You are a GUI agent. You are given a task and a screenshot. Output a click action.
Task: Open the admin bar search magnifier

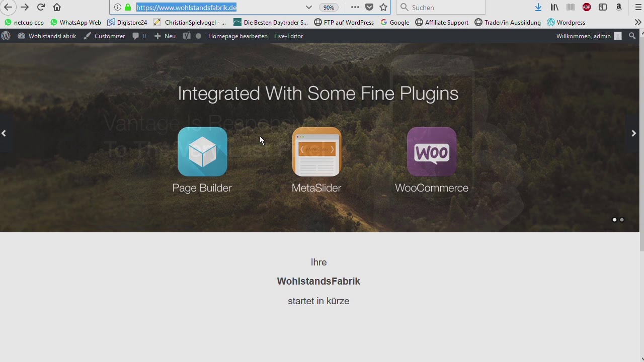(x=632, y=36)
